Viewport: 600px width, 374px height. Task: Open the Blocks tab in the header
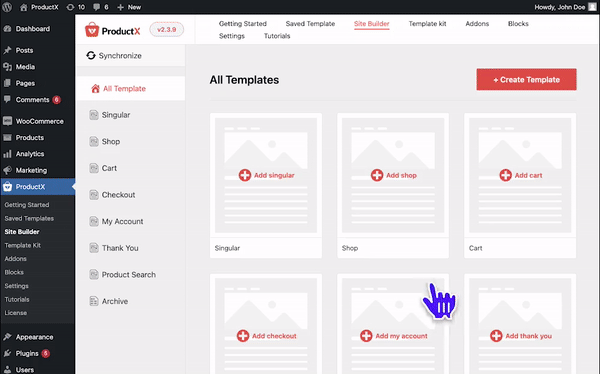[x=518, y=24]
